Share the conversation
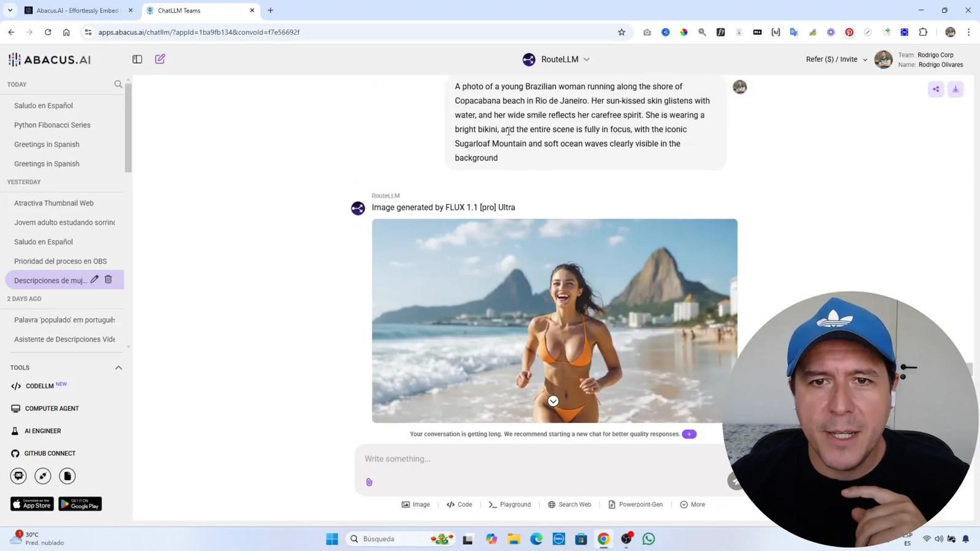Viewport: 980px width, 551px height. (x=935, y=89)
